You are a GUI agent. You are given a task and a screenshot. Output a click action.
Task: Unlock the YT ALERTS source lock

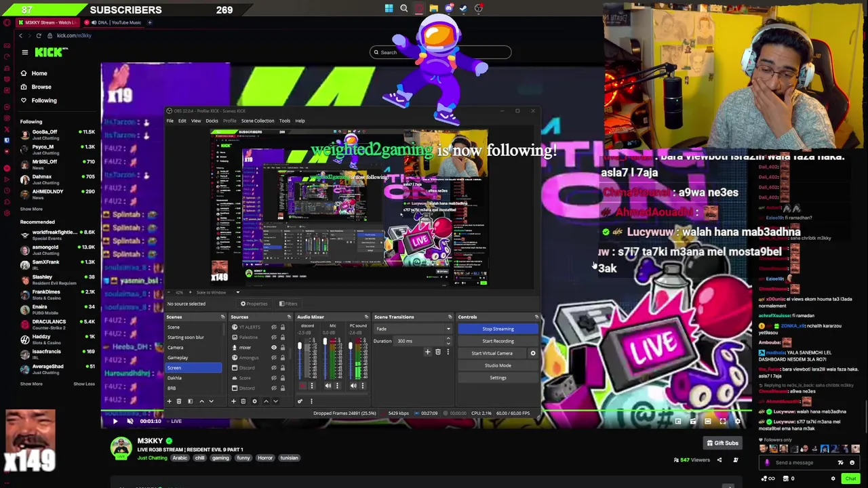click(283, 327)
